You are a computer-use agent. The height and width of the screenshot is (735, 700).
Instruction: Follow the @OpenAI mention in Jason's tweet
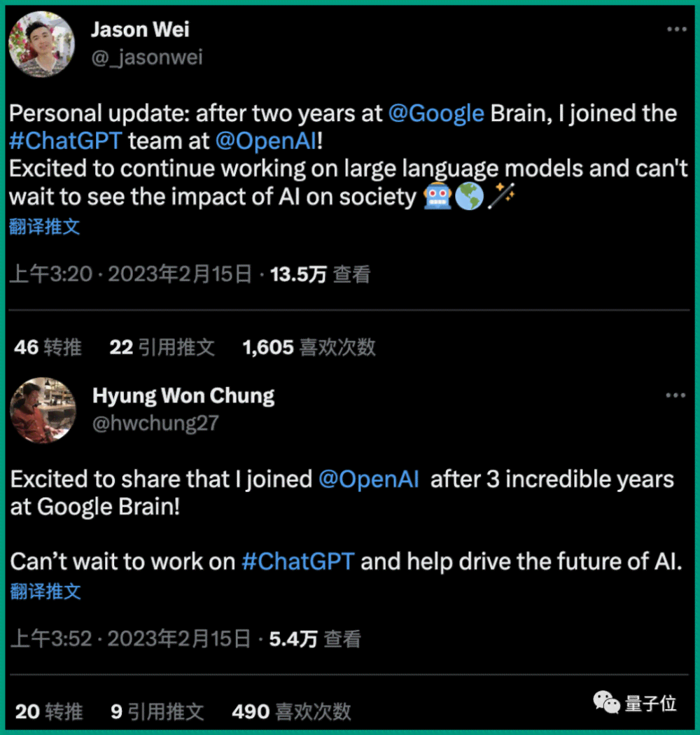click(266, 141)
